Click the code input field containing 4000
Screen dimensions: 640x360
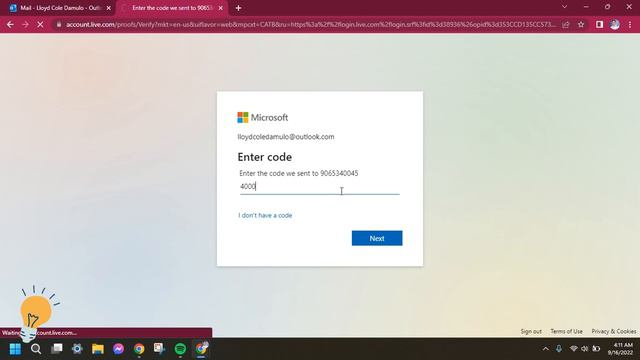[320, 187]
